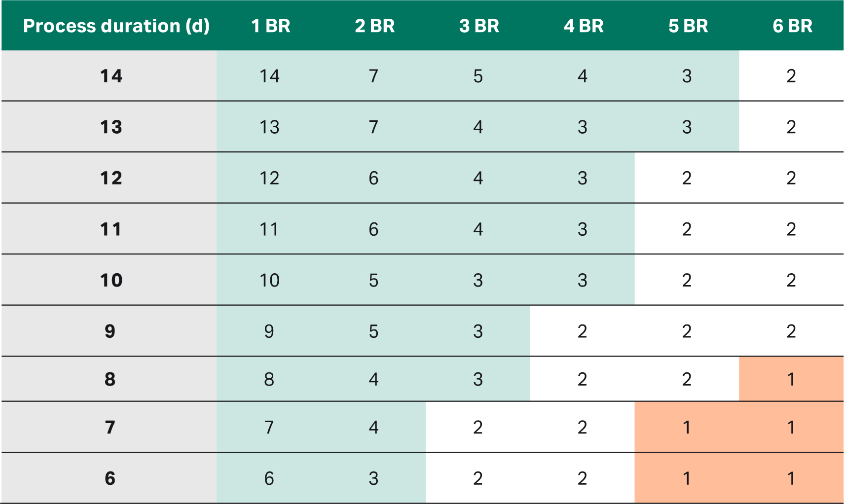This screenshot has width=844, height=504.
Task: Select the 3 BR cell in row 14
Action: coord(478,76)
